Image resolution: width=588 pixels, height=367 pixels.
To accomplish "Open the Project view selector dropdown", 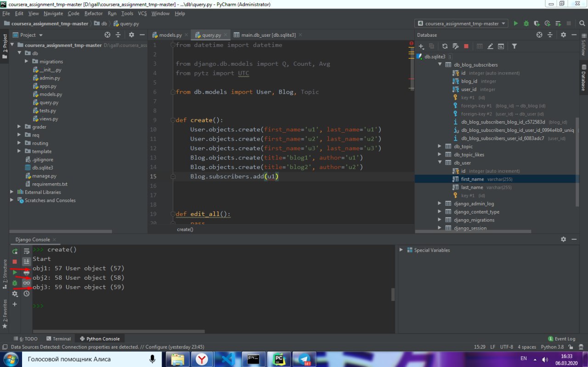I will (x=31, y=35).
